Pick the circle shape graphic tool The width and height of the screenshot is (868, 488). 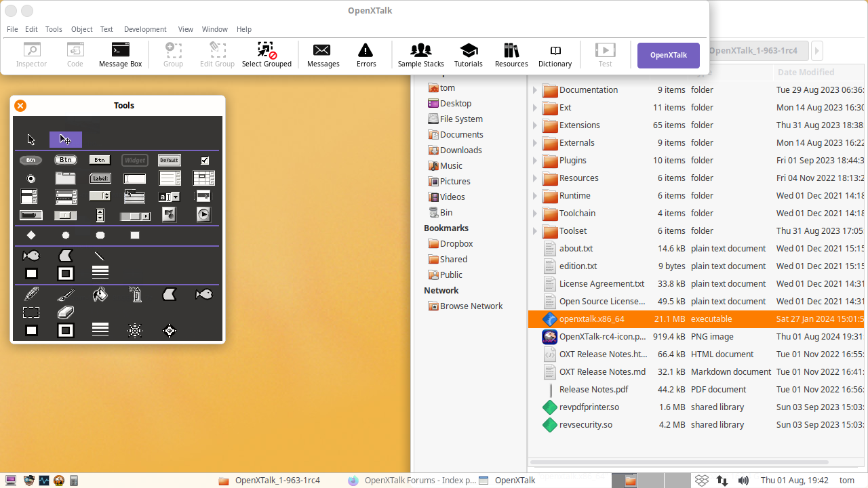tap(66, 235)
